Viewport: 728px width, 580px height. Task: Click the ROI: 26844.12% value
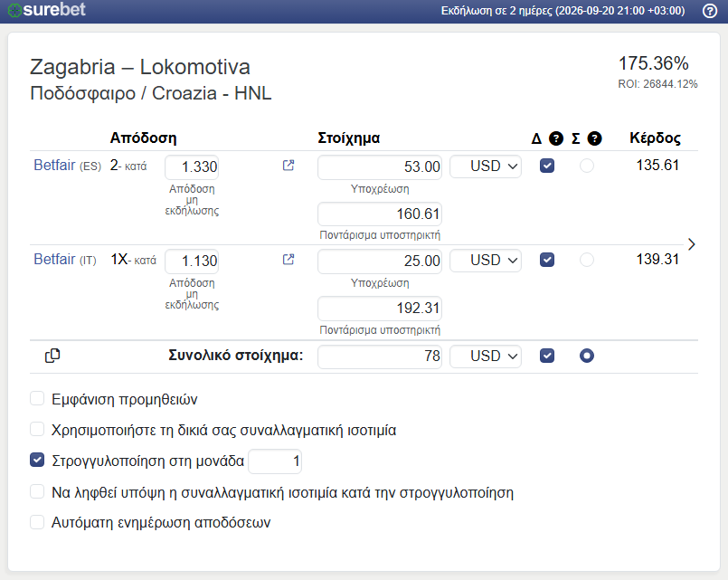(x=657, y=84)
